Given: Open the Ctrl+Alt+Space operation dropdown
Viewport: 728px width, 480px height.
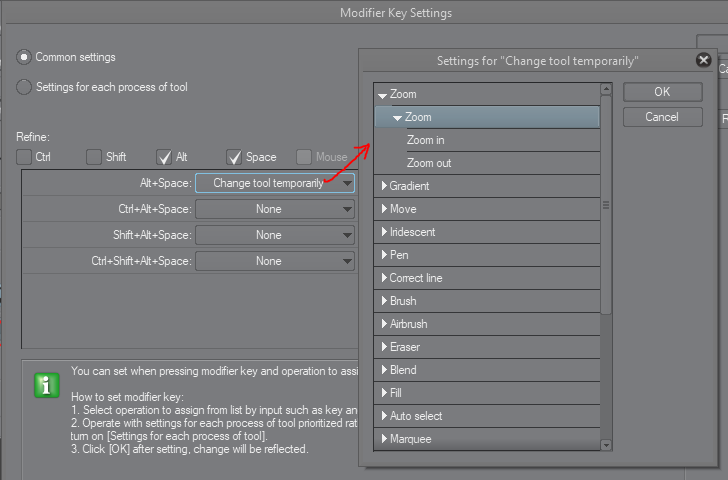Looking at the screenshot, I should tap(275, 209).
